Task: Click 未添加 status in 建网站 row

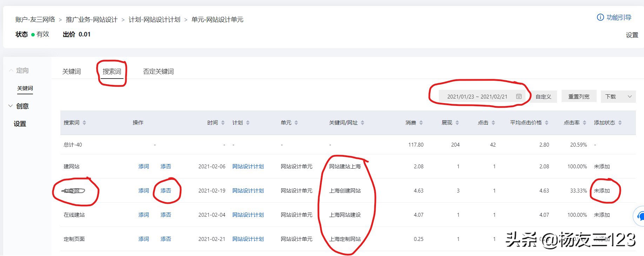Action: pyautogui.click(x=602, y=167)
